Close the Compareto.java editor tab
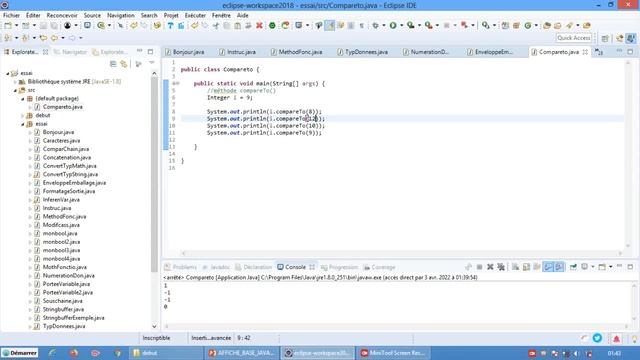This screenshot has height=360, width=640. (x=585, y=52)
